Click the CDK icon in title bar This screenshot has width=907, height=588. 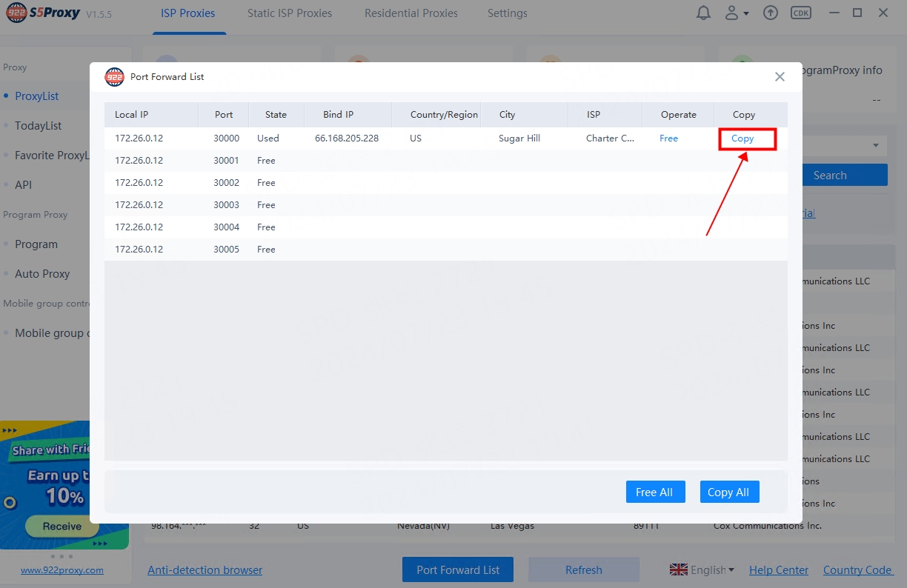pos(800,13)
